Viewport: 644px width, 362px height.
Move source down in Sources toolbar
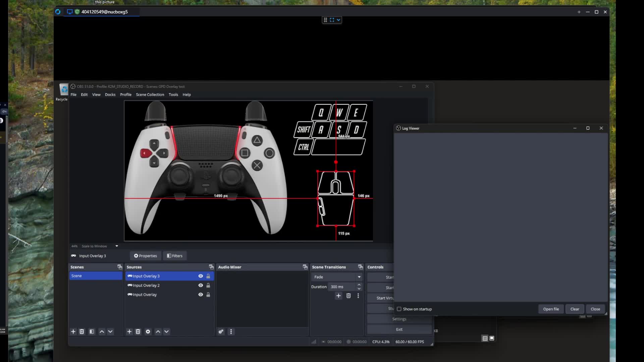pyautogui.click(x=166, y=331)
